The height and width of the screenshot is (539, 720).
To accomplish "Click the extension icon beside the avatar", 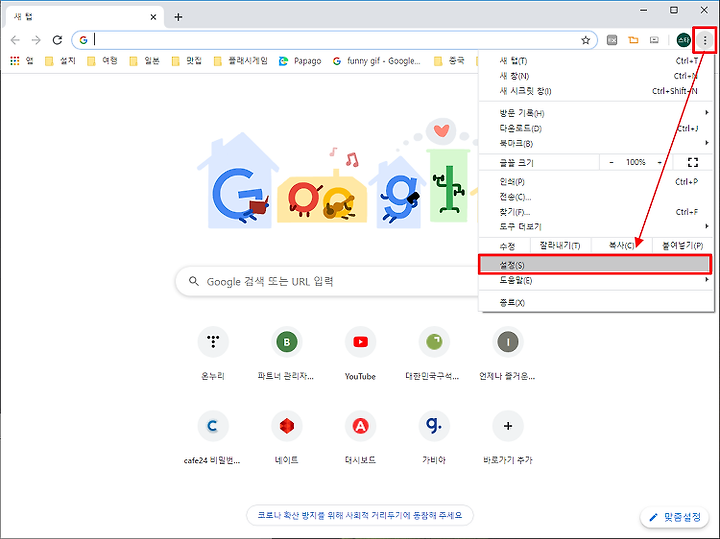I will 654,40.
